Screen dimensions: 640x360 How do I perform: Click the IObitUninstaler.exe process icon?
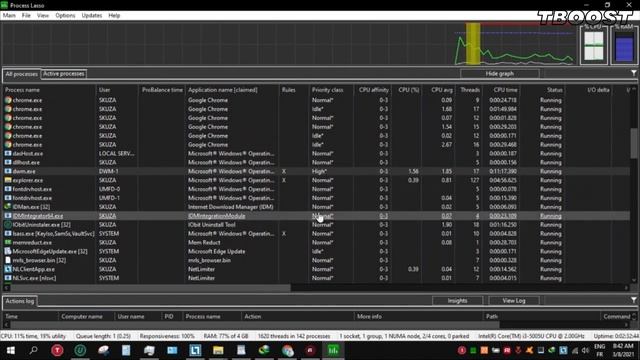coord(8,224)
